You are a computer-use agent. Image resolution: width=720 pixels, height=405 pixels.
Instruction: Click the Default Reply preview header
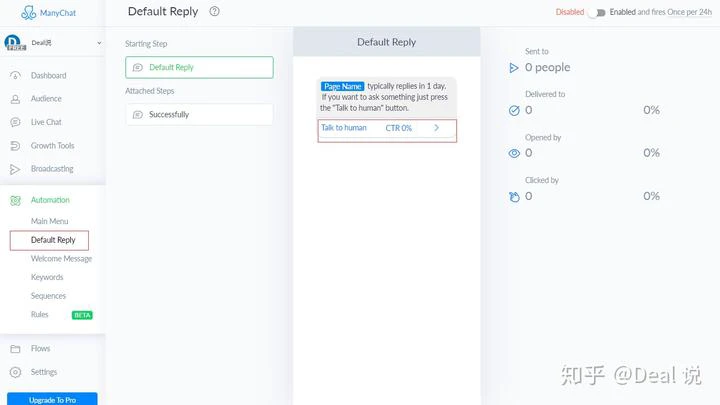[387, 42]
